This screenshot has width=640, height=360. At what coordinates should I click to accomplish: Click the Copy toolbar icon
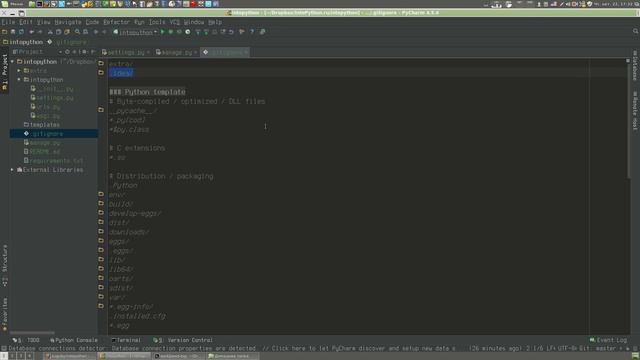[x=58, y=32]
